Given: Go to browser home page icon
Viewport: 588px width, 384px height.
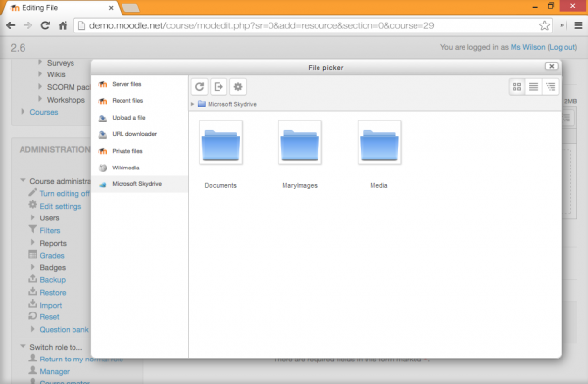Looking at the screenshot, I should [63, 25].
